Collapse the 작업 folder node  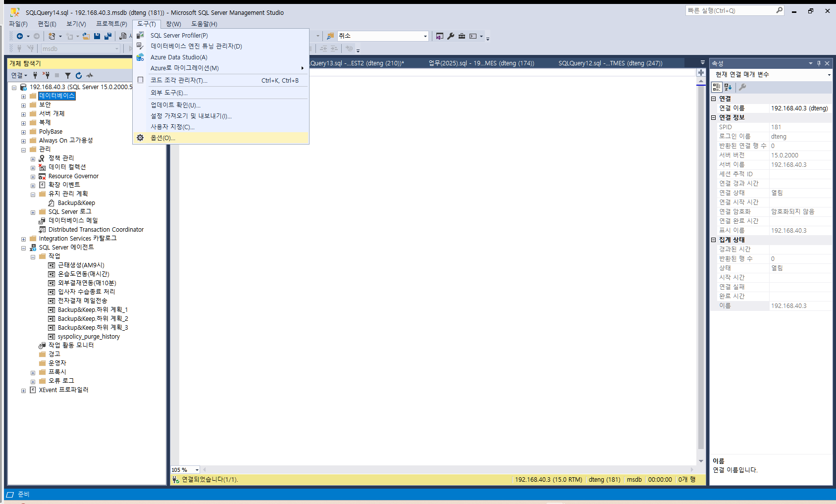point(33,256)
